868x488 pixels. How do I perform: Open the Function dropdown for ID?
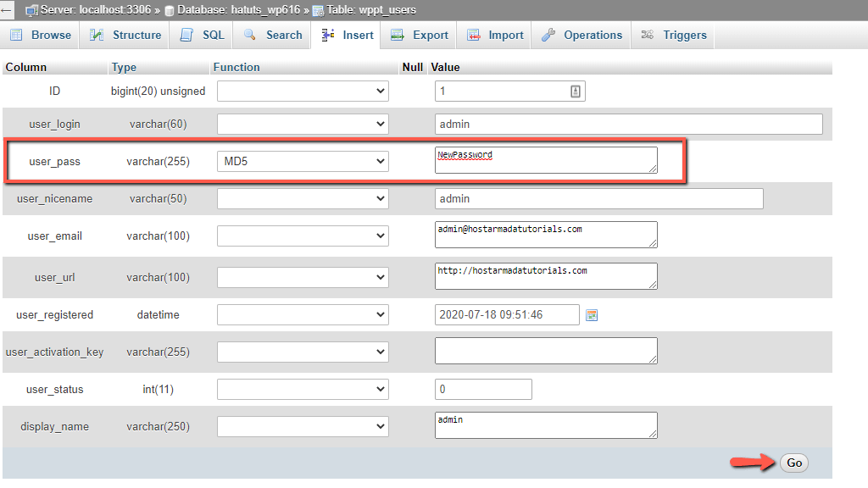(303, 91)
